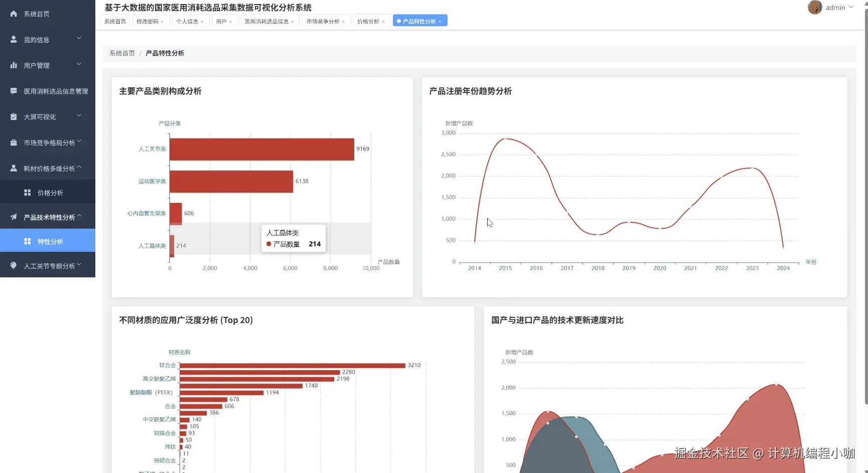The height and width of the screenshot is (473, 868).
Task: Expand the 我的信息 submenu arrow
Action: tap(79, 38)
